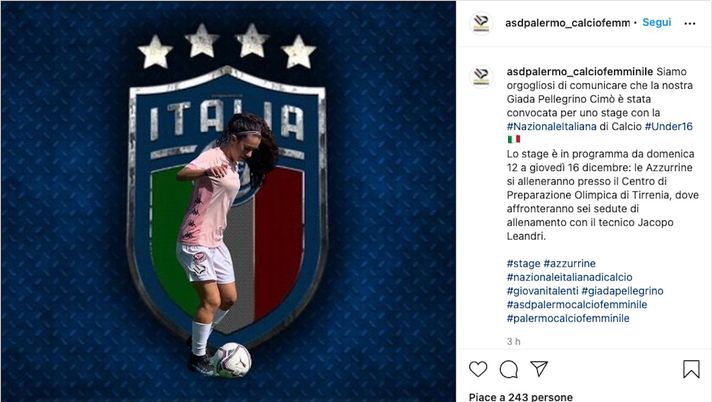Like the post with the heart icon
Screen dimensions: 712x402
point(478,369)
